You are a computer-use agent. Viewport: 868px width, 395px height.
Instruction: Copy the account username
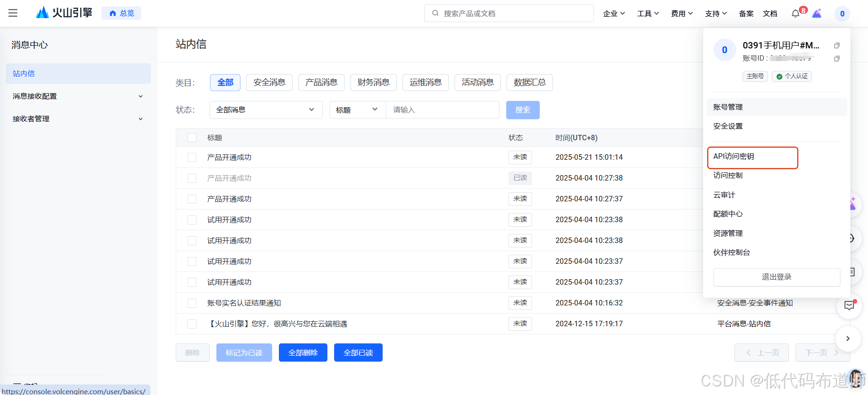click(837, 45)
